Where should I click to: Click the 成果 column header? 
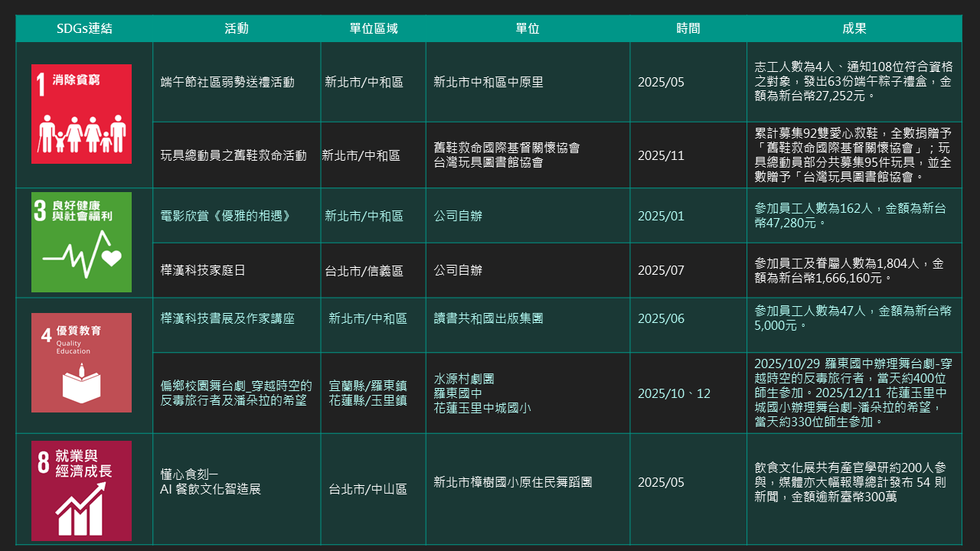point(854,28)
